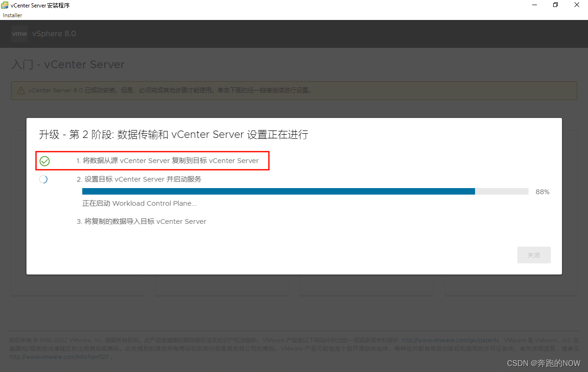The height and width of the screenshot is (372, 588).
Task: Open the vmware.com/info?id=1127 footer link
Action: [x=59, y=357]
